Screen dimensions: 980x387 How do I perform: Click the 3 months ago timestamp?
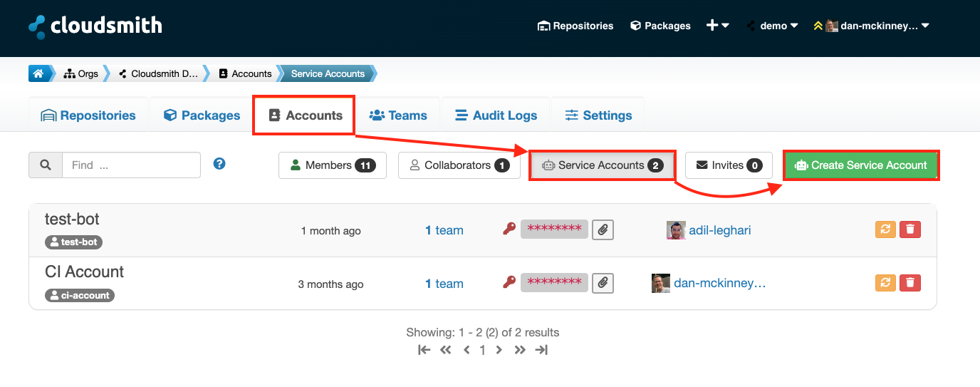point(330,284)
